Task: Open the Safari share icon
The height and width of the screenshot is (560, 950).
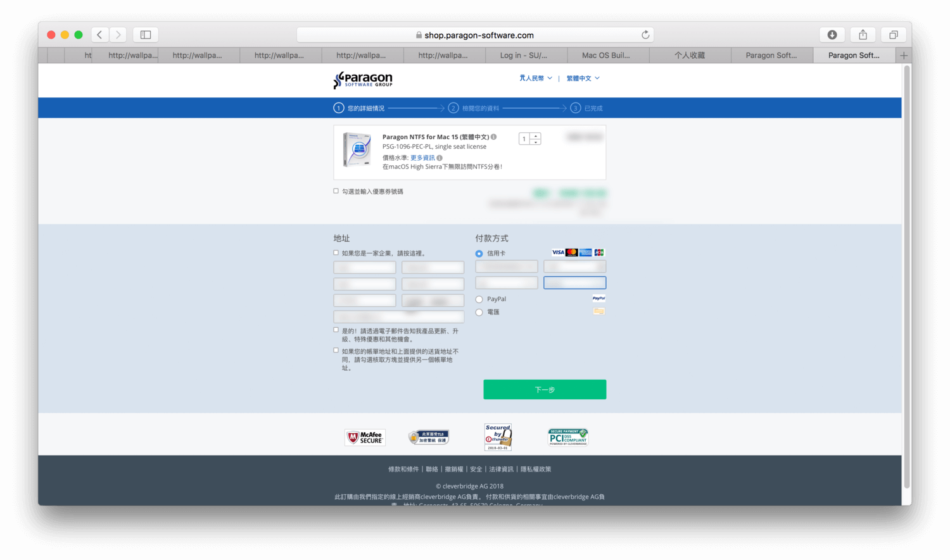Action: click(863, 35)
